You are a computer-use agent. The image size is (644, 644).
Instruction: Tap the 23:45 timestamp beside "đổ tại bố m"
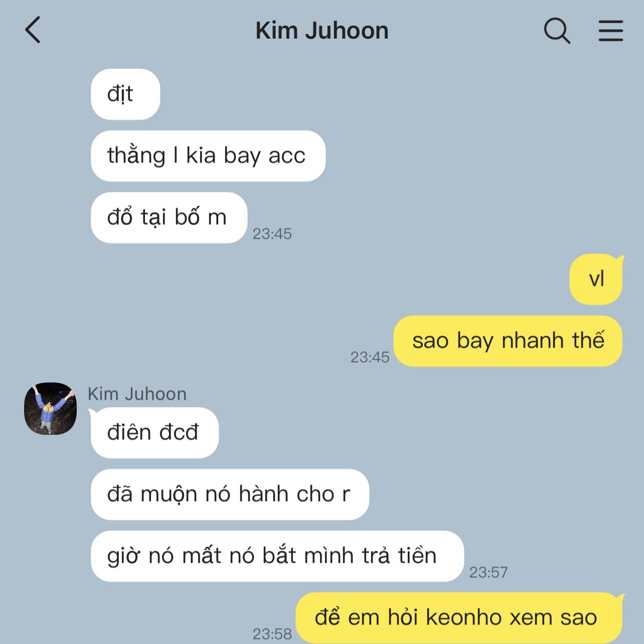point(272,234)
